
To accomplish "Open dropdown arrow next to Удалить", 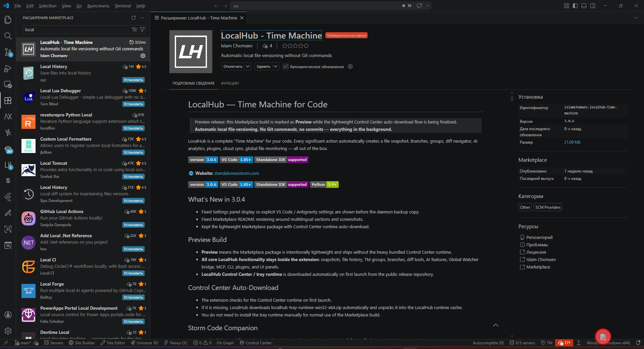I will point(275,66).
